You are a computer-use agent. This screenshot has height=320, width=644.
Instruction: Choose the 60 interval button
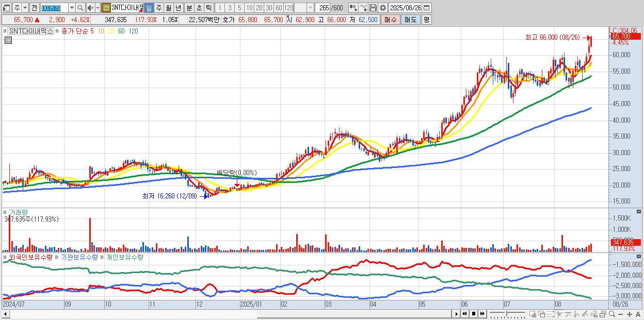279,8
